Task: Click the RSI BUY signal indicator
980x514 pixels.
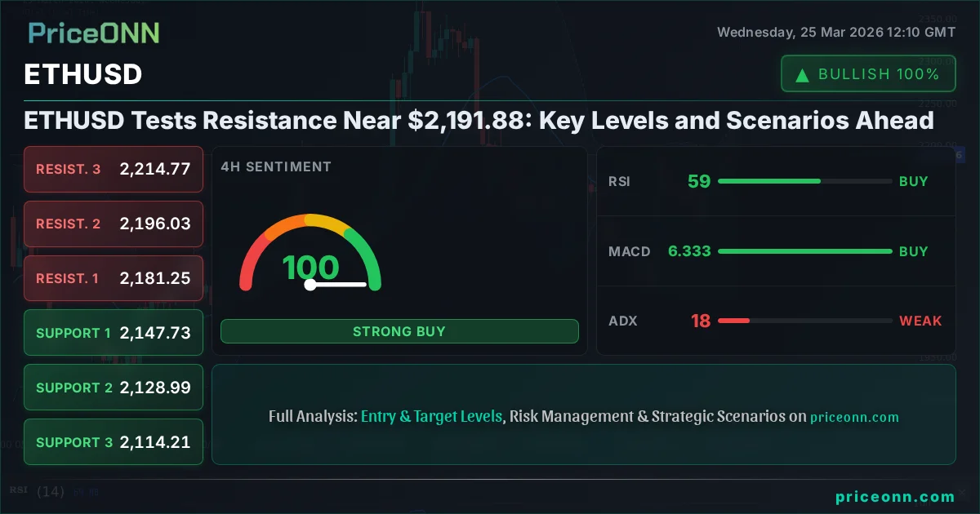Action: click(x=913, y=181)
